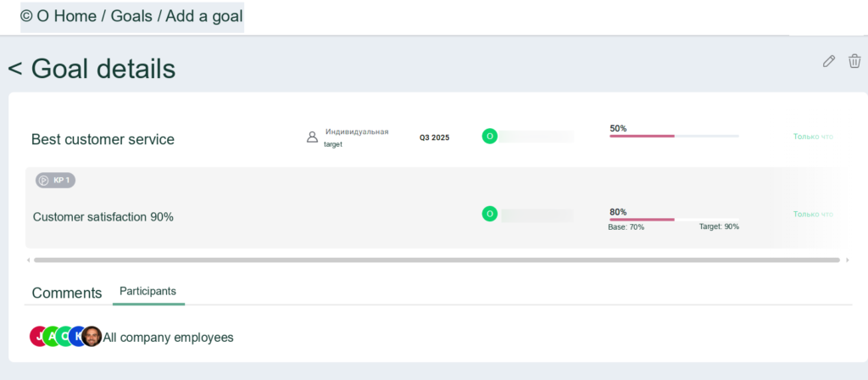Click the horizontal scrollbar thumb
The height and width of the screenshot is (380, 868).
437,260
